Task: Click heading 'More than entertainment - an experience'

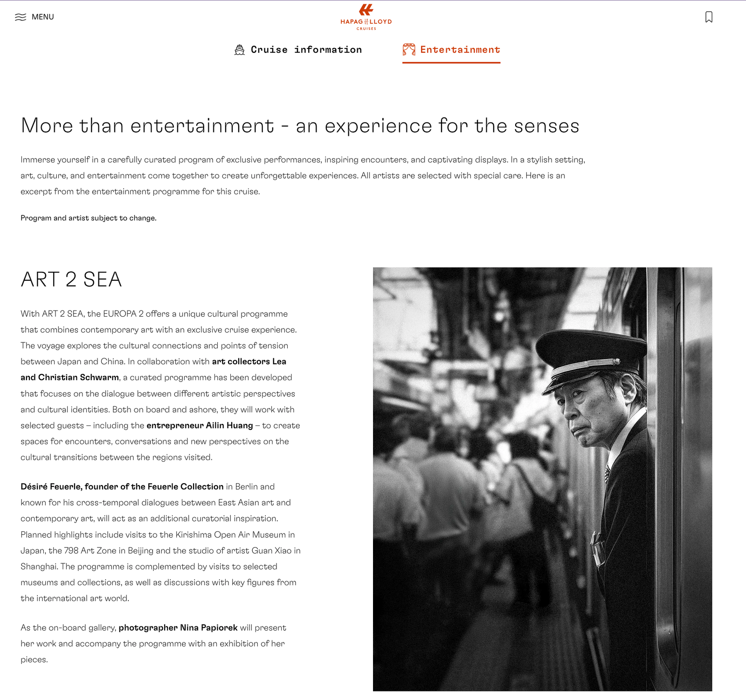Action: click(300, 125)
